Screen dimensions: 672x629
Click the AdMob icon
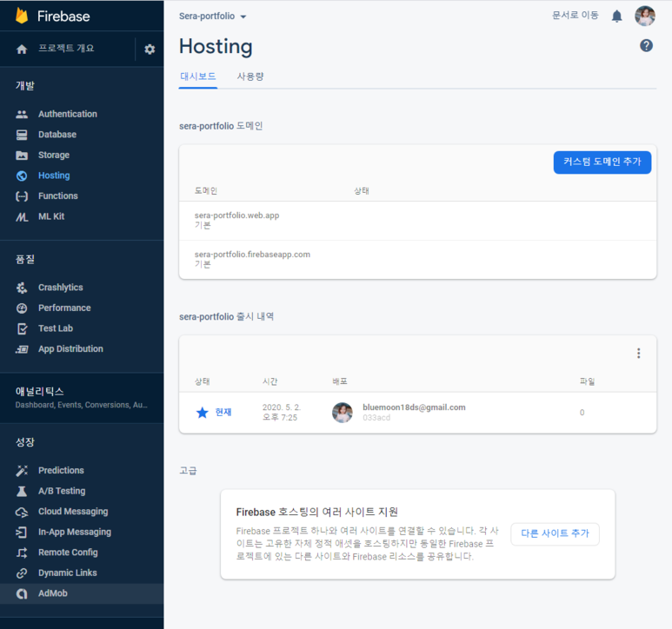tap(22, 594)
